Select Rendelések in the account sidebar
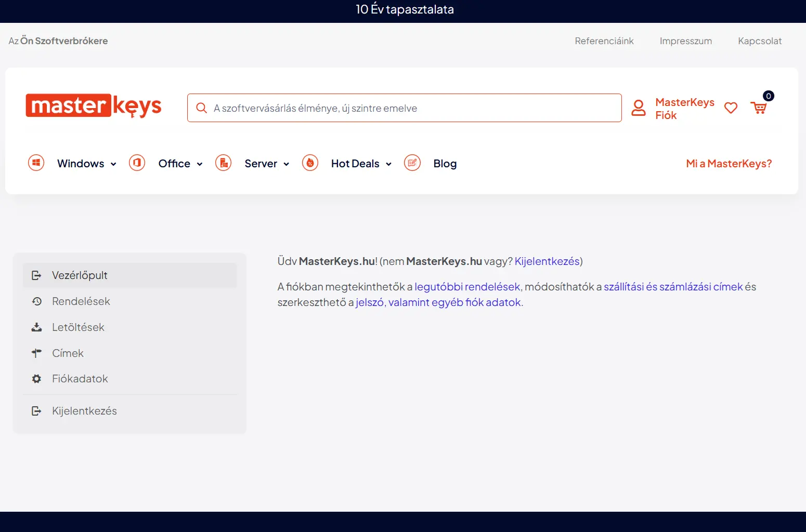The image size is (806, 532). click(130, 301)
